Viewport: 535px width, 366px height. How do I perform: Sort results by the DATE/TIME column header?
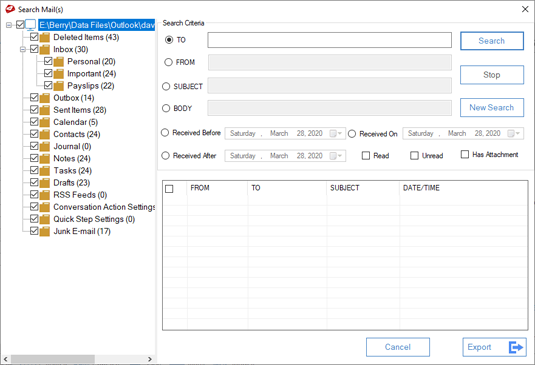point(463,188)
